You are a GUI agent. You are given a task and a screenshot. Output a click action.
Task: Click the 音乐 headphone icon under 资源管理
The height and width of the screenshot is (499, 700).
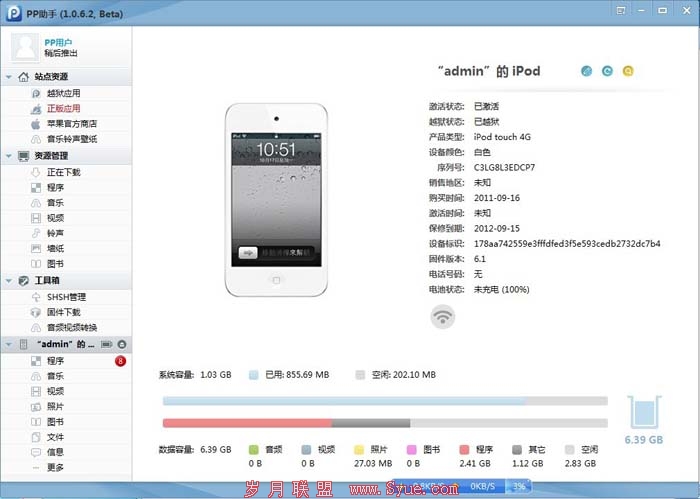pyautogui.click(x=36, y=203)
